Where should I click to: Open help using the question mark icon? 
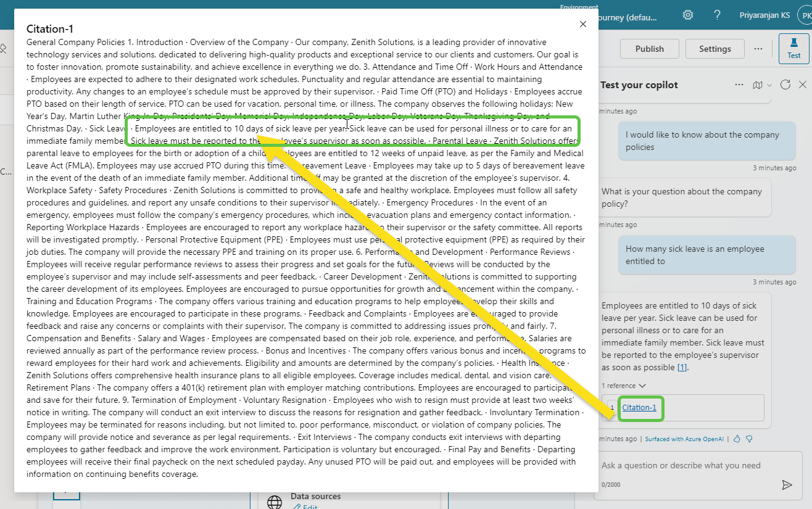click(717, 15)
